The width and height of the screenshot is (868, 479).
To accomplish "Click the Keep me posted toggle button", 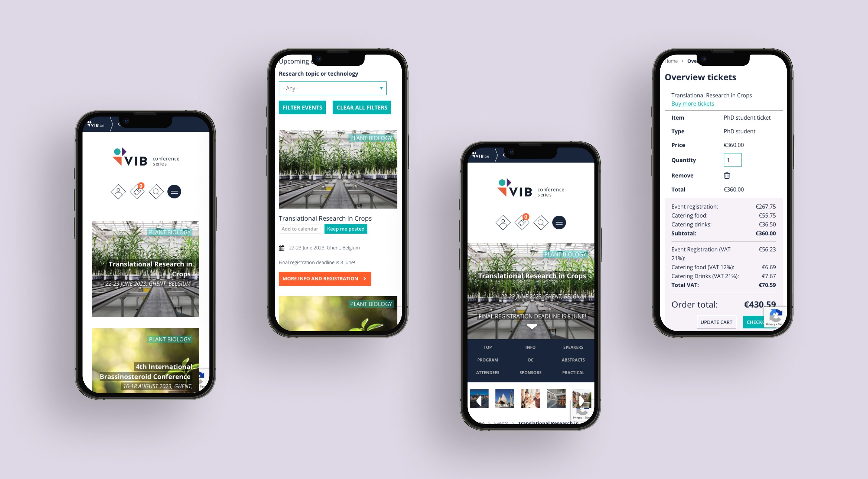I will coord(346,229).
